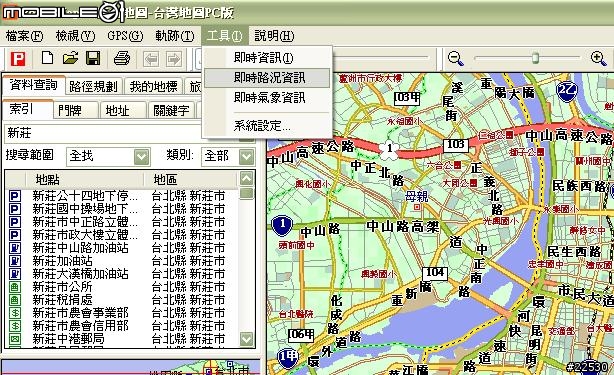Select 新莊稅捐處 result row
Image resolution: width=614 pixels, height=375 pixels.
coord(122,300)
